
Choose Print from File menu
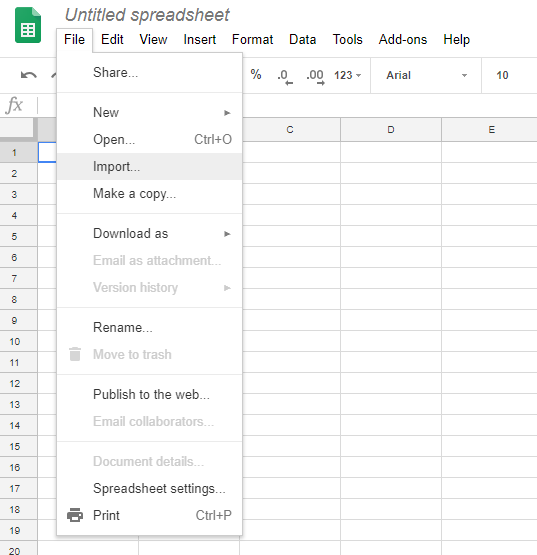[149, 515]
